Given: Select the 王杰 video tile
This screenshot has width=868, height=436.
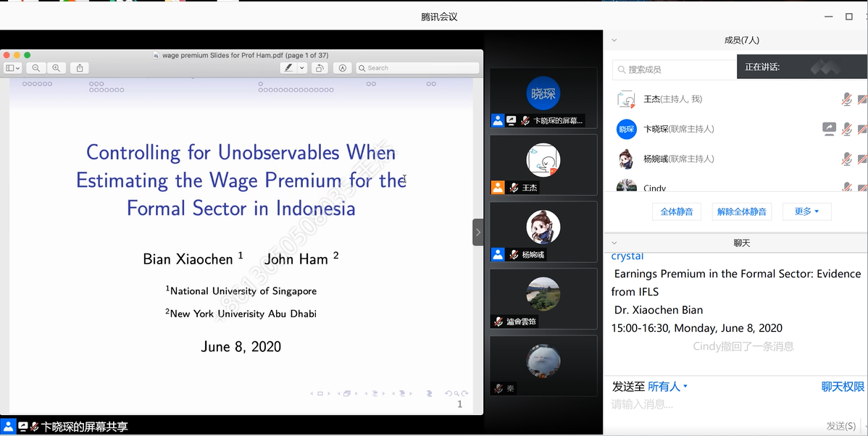Looking at the screenshot, I should point(543,164).
